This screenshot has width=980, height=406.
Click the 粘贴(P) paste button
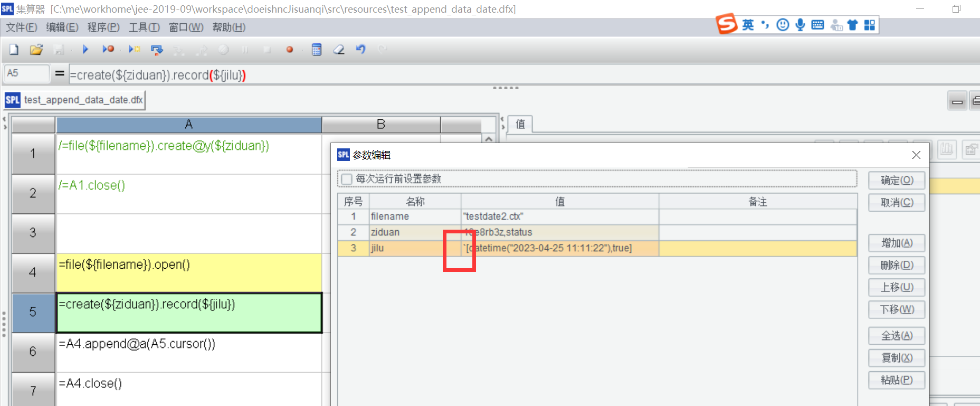(897, 380)
